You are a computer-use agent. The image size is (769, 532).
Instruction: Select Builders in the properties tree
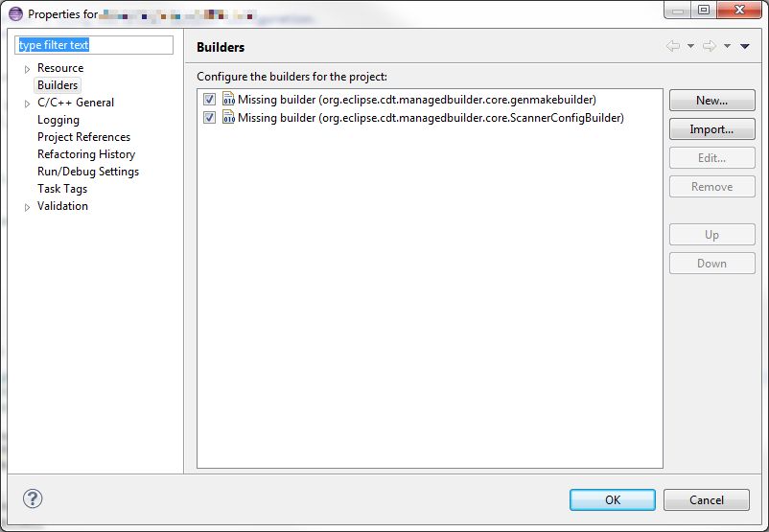click(x=58, y=84)
